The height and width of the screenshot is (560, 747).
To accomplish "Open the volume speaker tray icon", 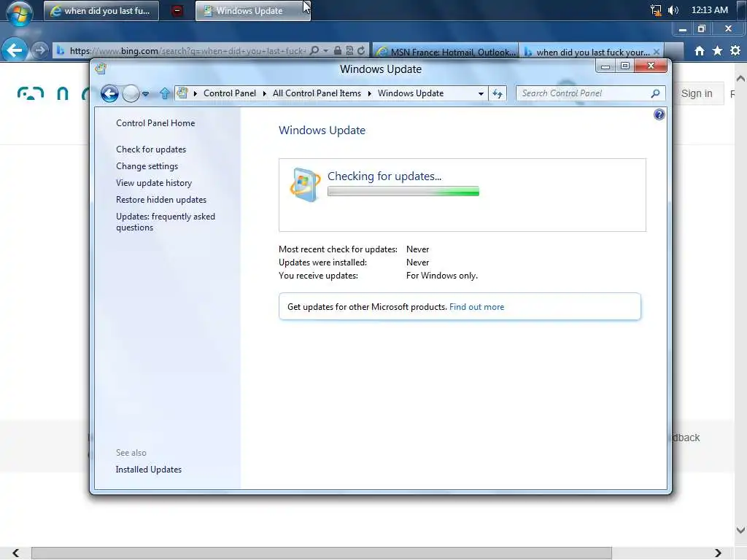I will [673, 10].
